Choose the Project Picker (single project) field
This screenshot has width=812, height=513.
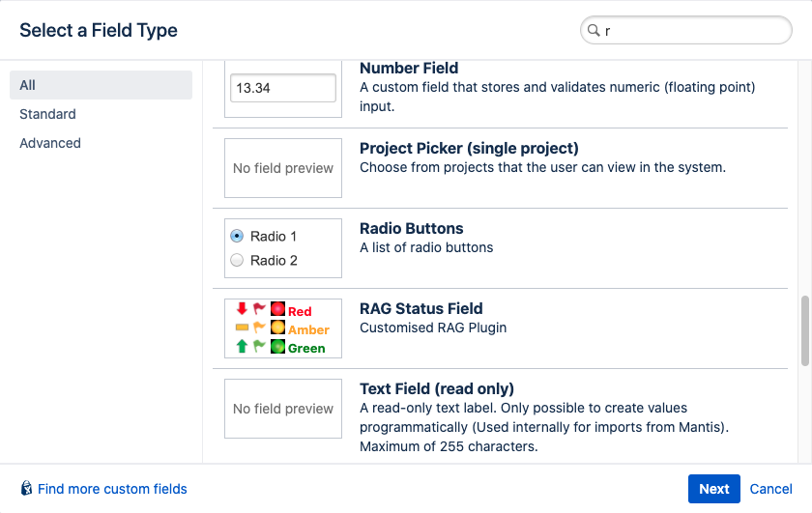pos(469,148)
